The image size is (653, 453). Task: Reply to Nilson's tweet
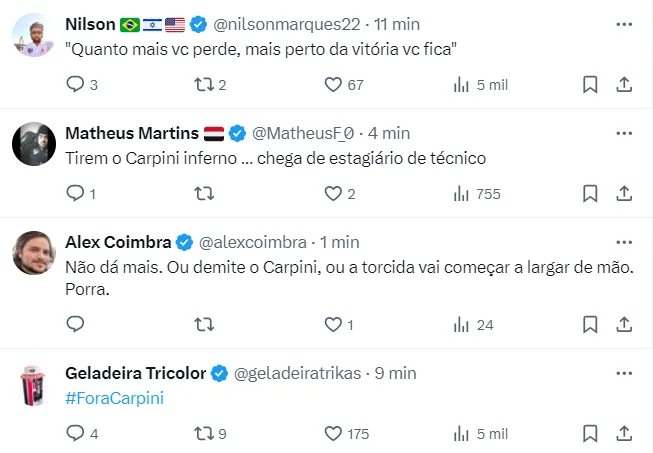click(75, 85)
